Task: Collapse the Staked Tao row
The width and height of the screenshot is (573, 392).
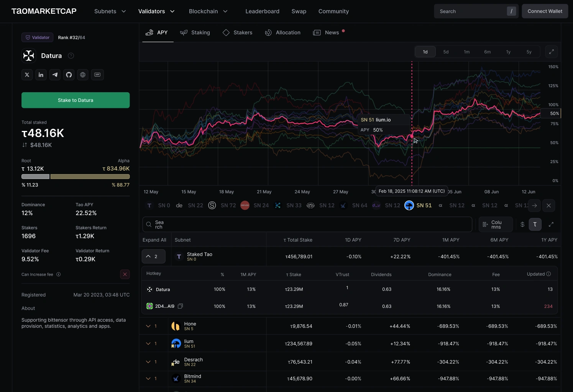Action: 154,256
